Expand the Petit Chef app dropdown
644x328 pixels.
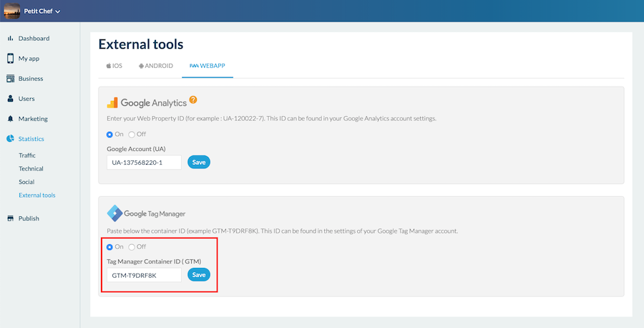click(x=57, y=11)
